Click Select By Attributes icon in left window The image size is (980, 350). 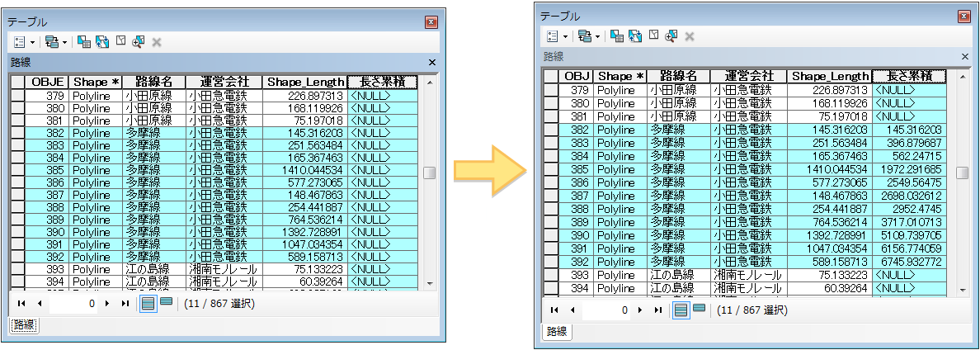pyautogui.click(x=83, y=40)
